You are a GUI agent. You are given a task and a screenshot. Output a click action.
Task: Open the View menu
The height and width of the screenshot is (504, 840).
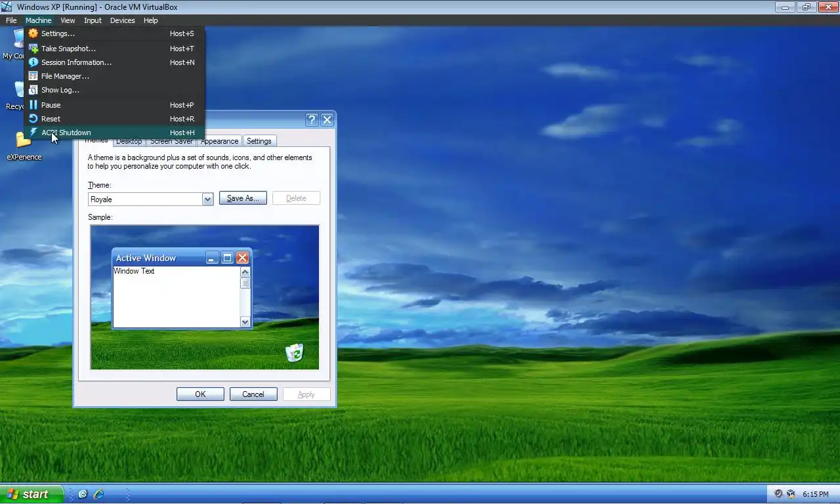pyautogui.click(x=68, y=20)
